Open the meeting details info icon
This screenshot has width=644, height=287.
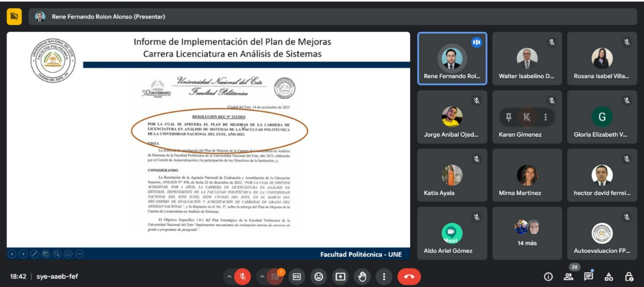point(548,277)
